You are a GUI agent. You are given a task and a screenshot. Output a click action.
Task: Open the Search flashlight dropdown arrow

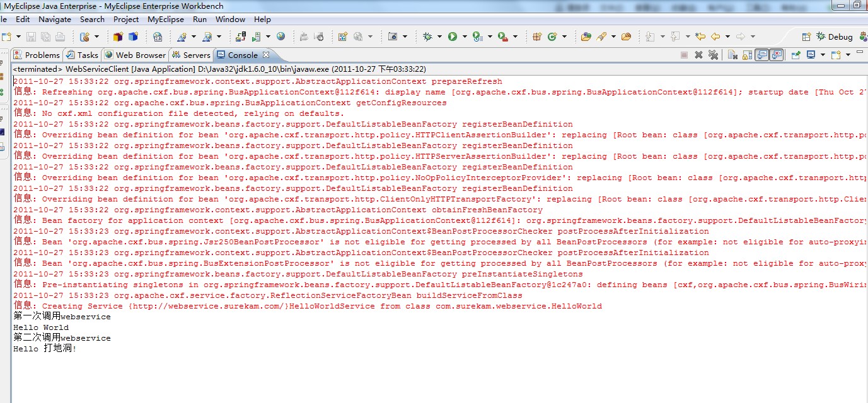tap(613, 37)
